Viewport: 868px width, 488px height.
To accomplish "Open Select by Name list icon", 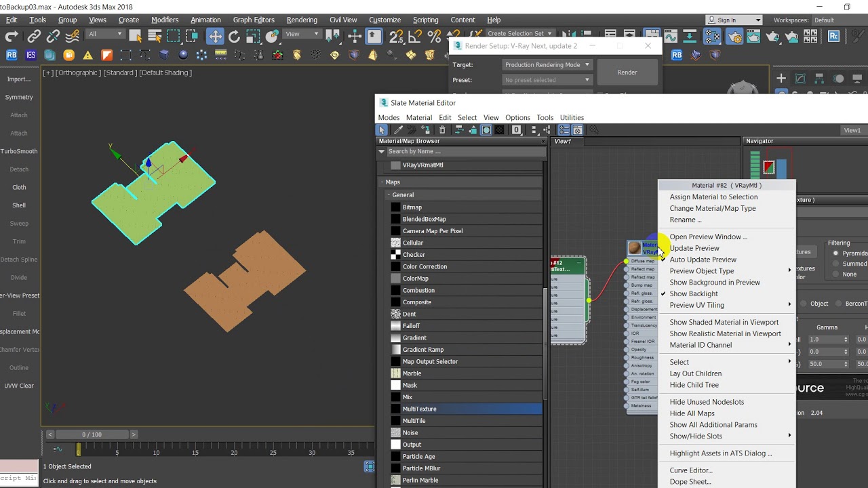I will (155, 37).
